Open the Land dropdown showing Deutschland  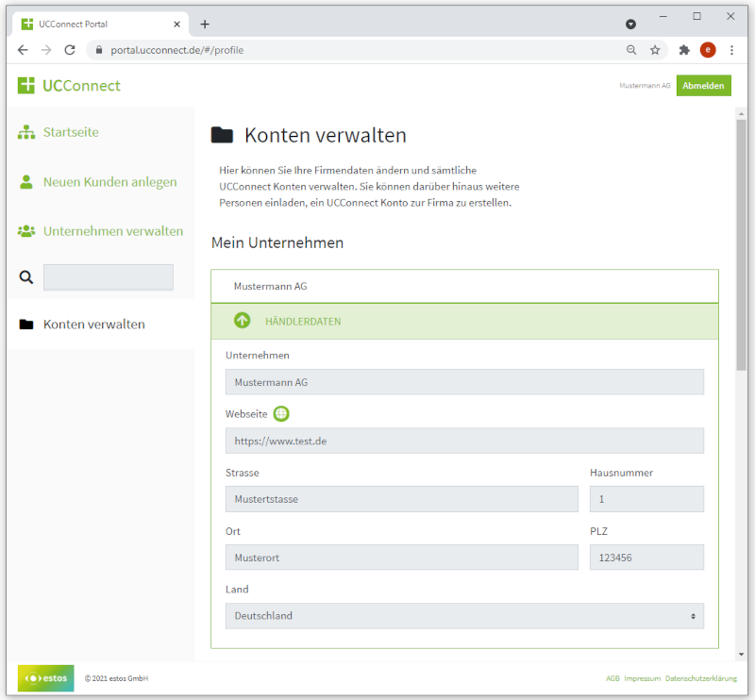pyautogui.click(x=464, y=616)
